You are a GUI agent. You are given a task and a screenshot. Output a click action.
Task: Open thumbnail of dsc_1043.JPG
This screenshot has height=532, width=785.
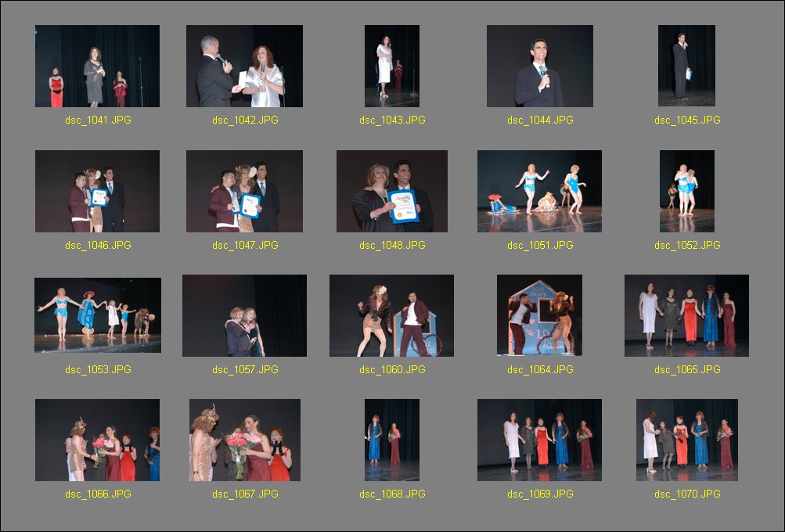[392, 66]
